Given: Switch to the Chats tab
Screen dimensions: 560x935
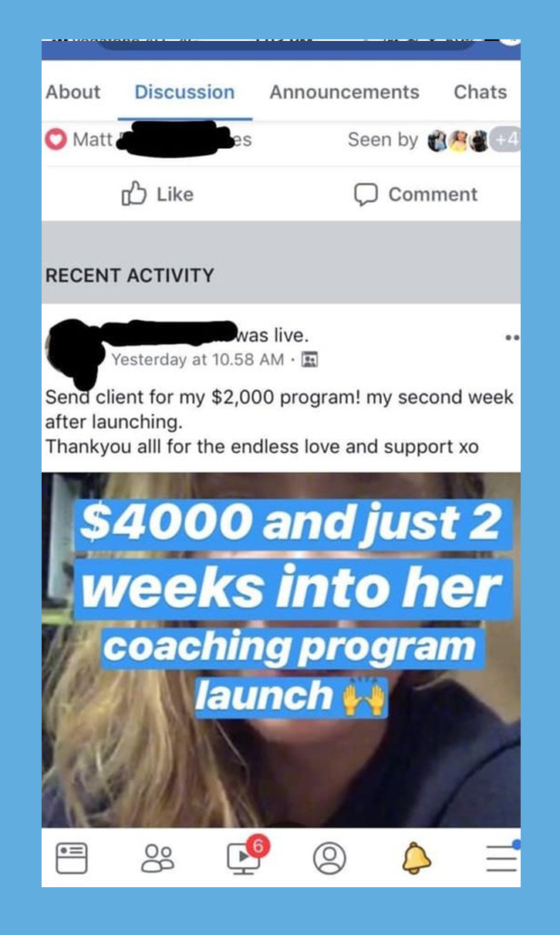Looking at the screenshot, I should click(480, 92).
